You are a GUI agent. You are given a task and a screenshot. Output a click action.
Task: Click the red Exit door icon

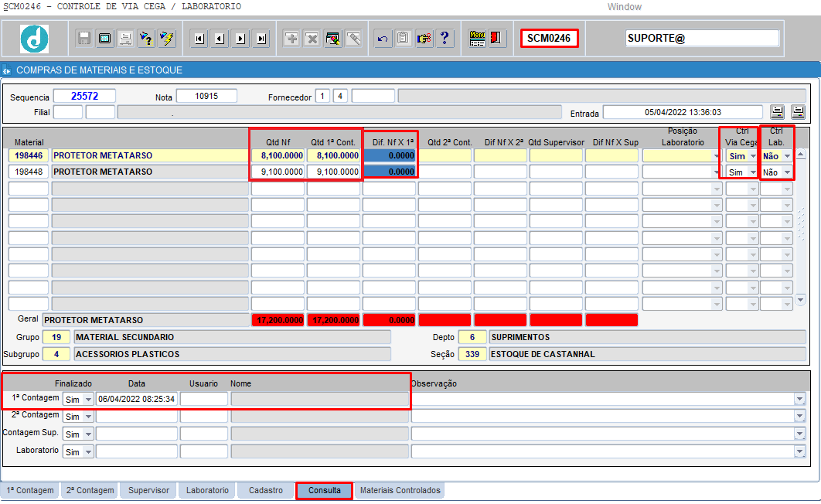click(x=496, y=38)
